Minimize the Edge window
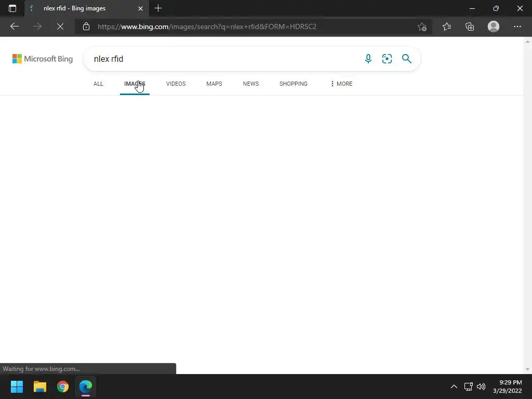This screenshot has width=532, height=399. tap(472, 8)
